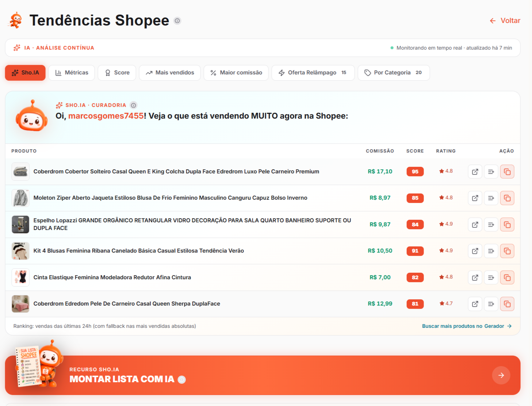Click rating 4.7 in Edredom row
This screenshot has height=406, width=532.
(x=446, y=303)
